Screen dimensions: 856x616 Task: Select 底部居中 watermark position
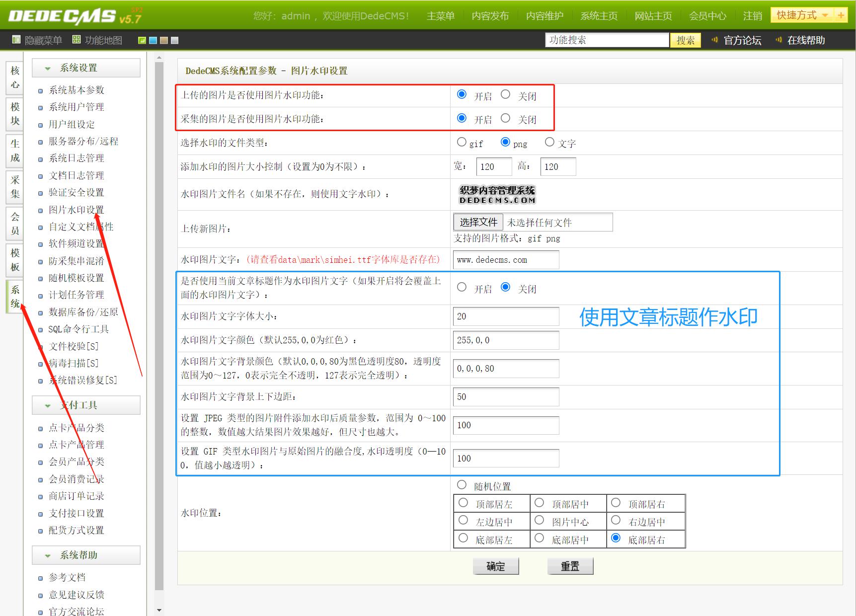(539, 538)
